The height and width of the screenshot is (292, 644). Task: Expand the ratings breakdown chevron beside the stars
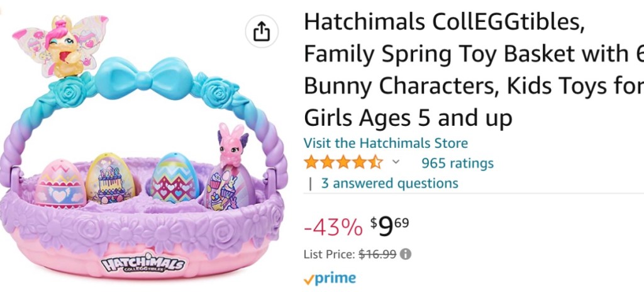pyautogui.click(x=396, y=162)
